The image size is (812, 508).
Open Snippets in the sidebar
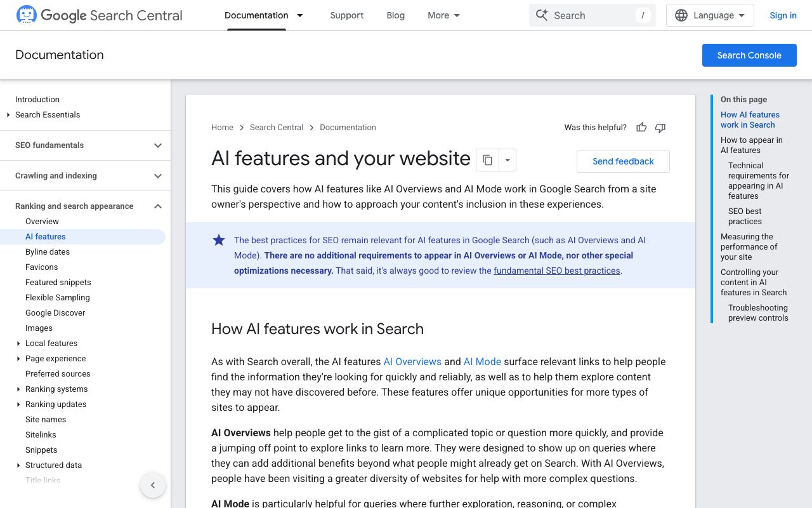click(x=41, y=450)
